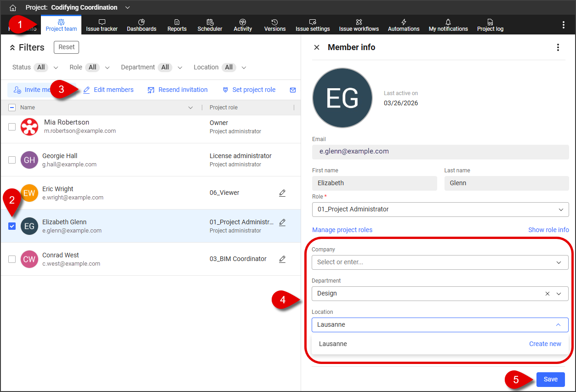Viewport: 576px width, 392px height.
Task: Toggle the select-all members header checkbox
Action: tap(12, 108)
